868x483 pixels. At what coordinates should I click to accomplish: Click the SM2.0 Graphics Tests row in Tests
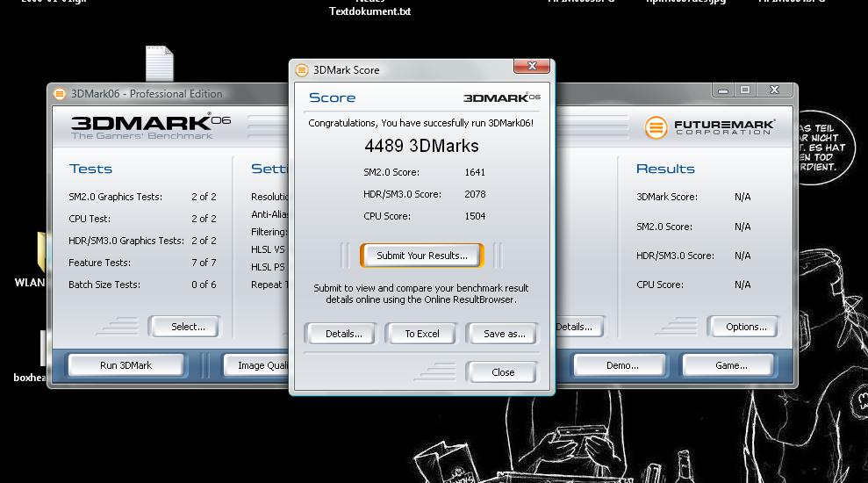(142, 197)
